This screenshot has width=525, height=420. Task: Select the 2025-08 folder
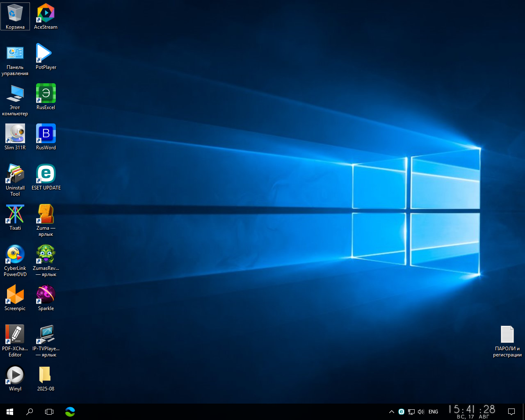tap(46, 378)
